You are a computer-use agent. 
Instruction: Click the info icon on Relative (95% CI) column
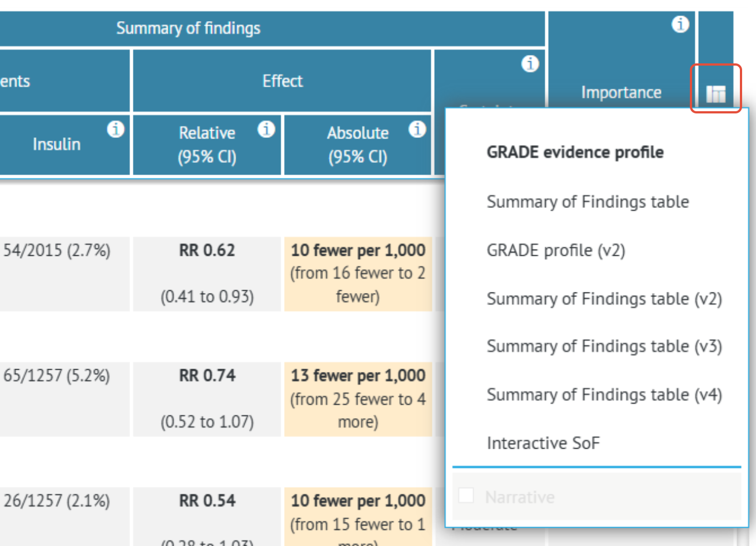click(266, 130)
